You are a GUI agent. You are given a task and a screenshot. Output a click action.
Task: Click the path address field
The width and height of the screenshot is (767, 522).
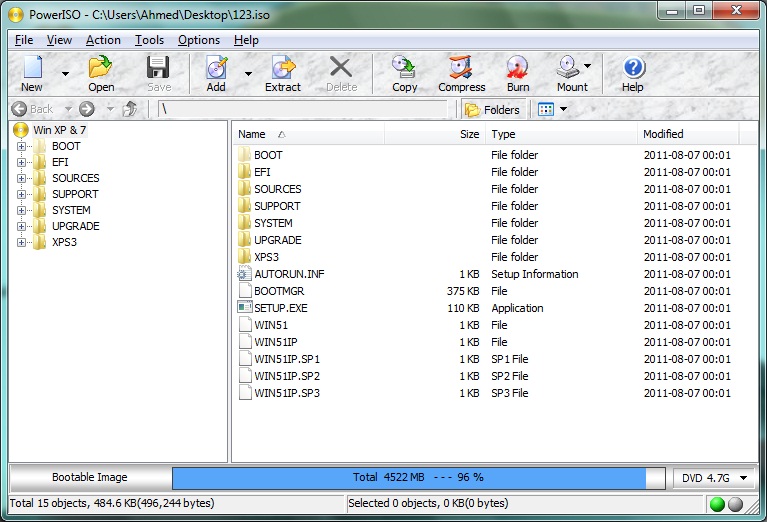tap(302, 109)
